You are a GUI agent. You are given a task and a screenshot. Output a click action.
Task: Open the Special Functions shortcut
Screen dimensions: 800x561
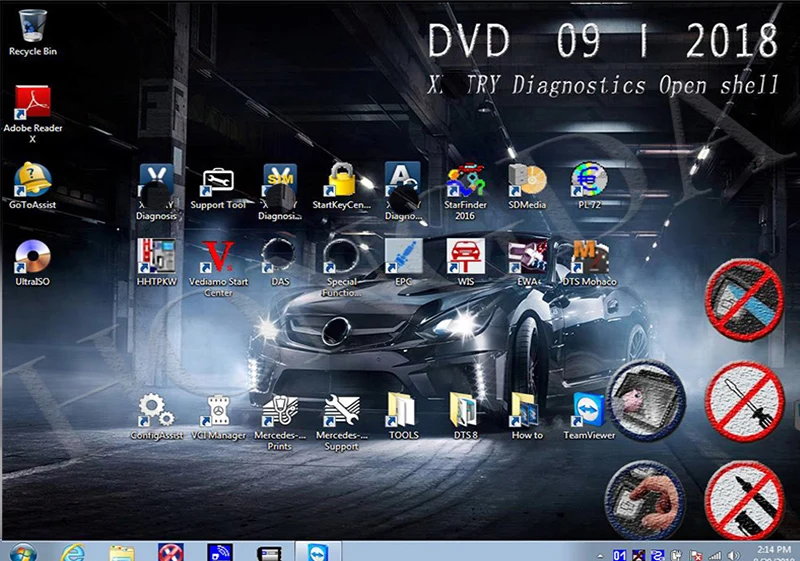coord(341,269)
